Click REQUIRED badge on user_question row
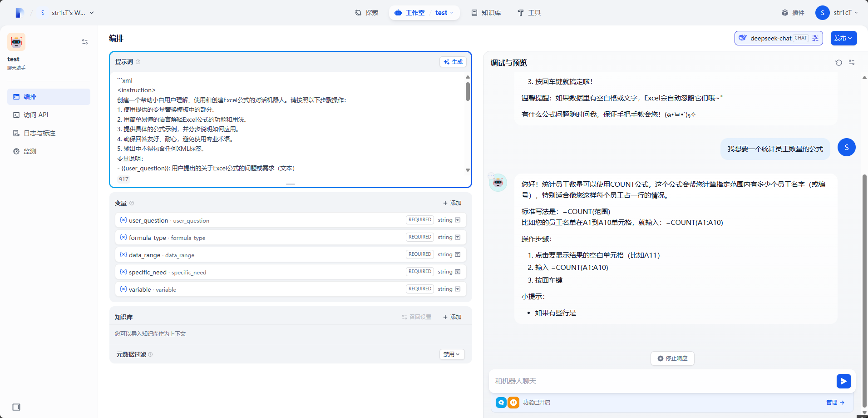The image size is (868, 418). coord(420,220)
